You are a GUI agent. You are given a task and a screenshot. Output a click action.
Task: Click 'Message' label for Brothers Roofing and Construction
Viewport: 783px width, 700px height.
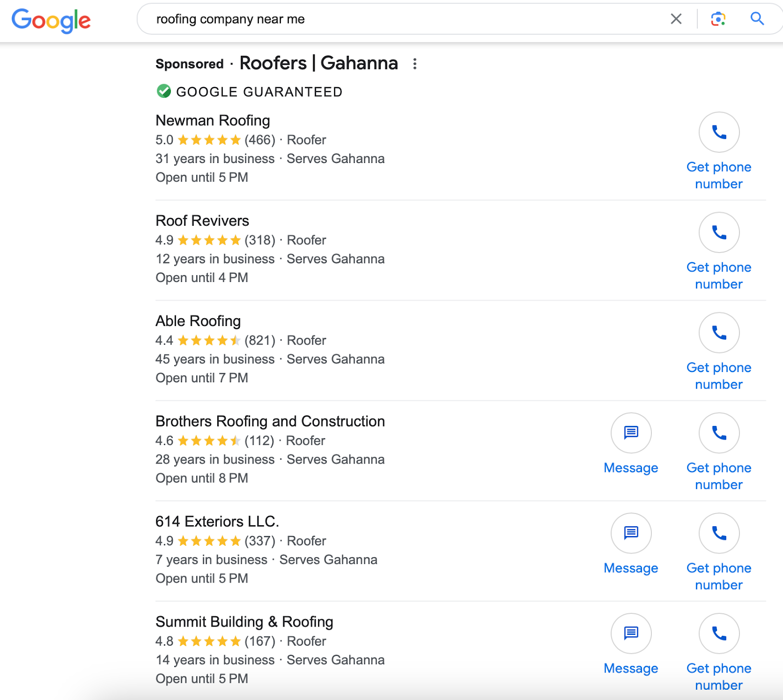(631, 468)
